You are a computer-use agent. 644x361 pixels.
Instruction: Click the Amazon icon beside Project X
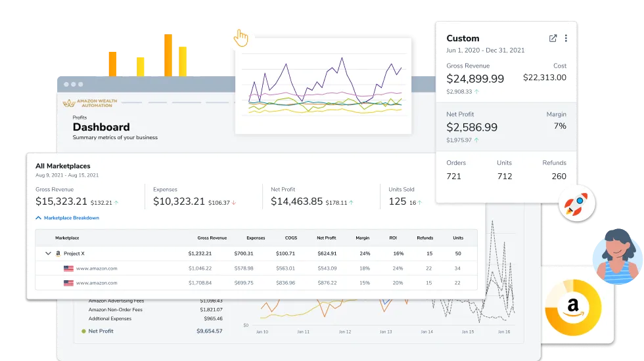coord(58,253)
